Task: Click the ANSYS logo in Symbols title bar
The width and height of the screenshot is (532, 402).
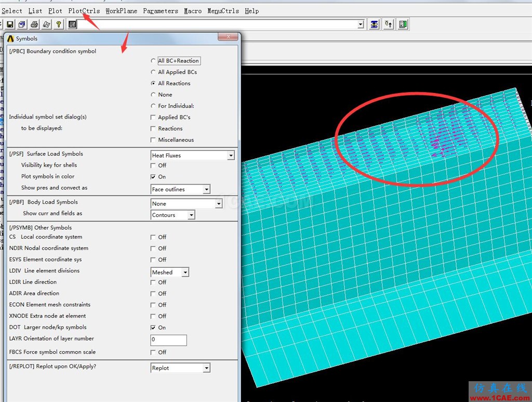Action: point(10,38)
